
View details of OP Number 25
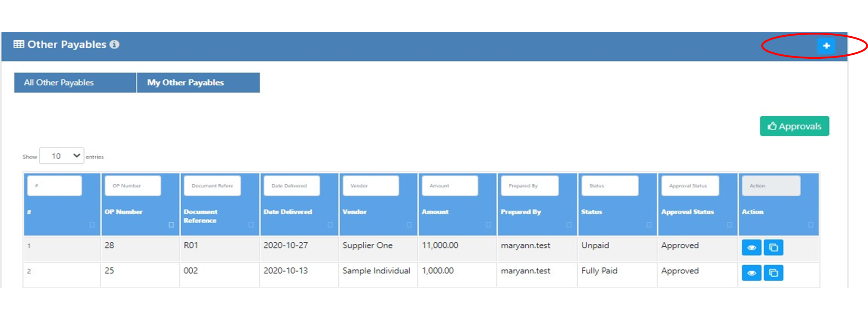[751, 273]
